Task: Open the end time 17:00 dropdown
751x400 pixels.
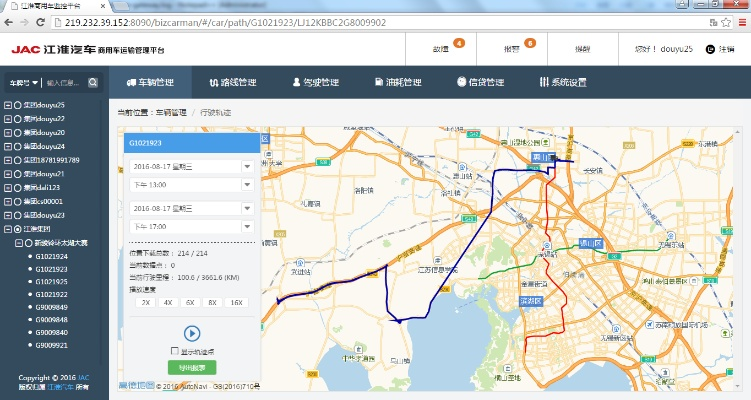Action: tap(247, 226)
